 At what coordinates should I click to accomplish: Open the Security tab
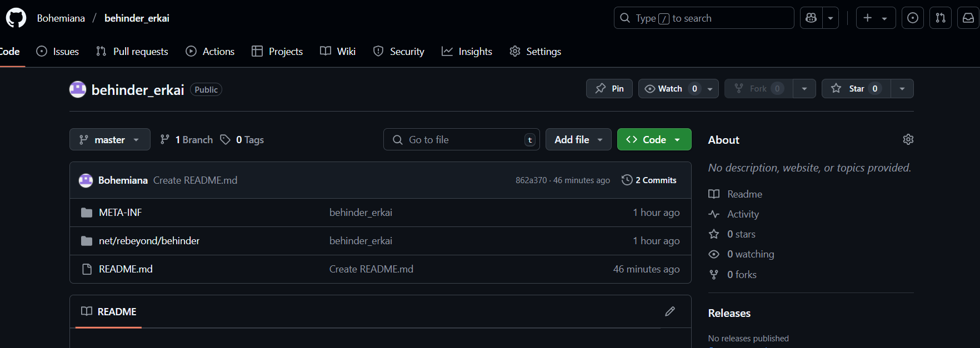click(398, 52)
